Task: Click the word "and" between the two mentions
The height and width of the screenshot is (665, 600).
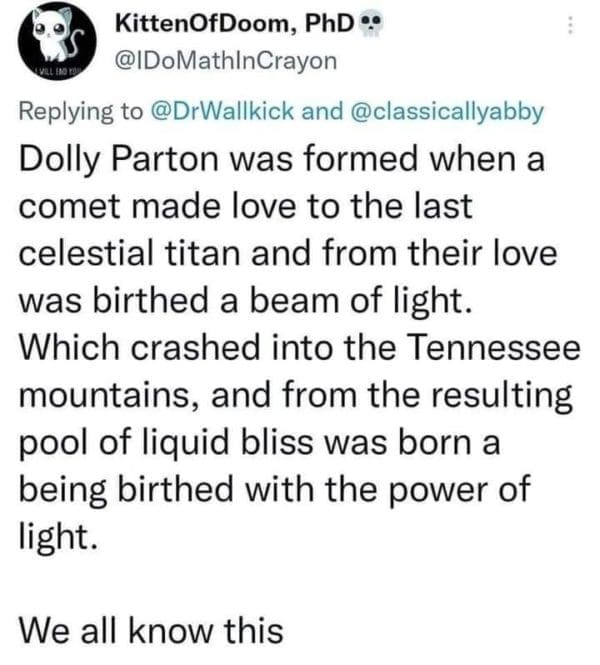Action: tap(322, 111)
